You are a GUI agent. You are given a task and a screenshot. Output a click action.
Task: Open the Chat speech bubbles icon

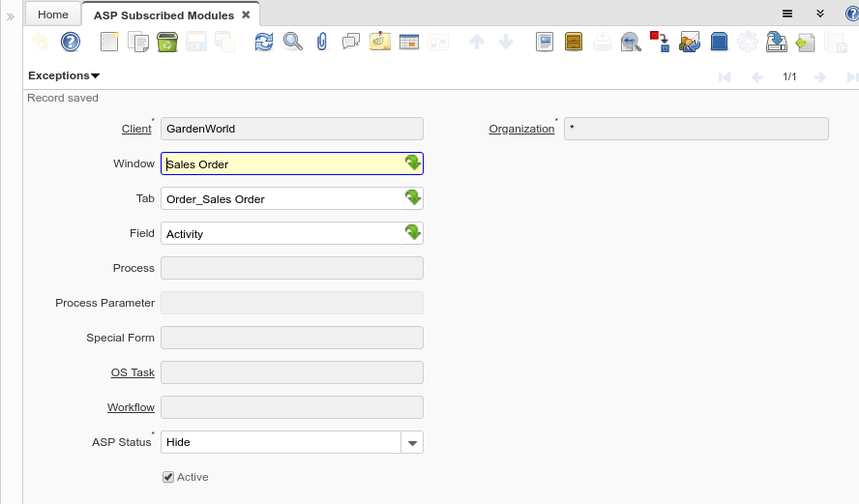tap(350, 42)
